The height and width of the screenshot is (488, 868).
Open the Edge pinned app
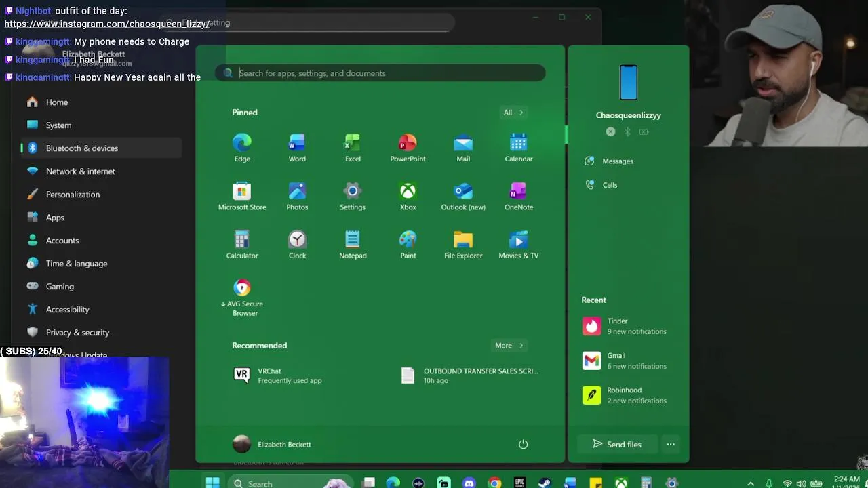242,148
